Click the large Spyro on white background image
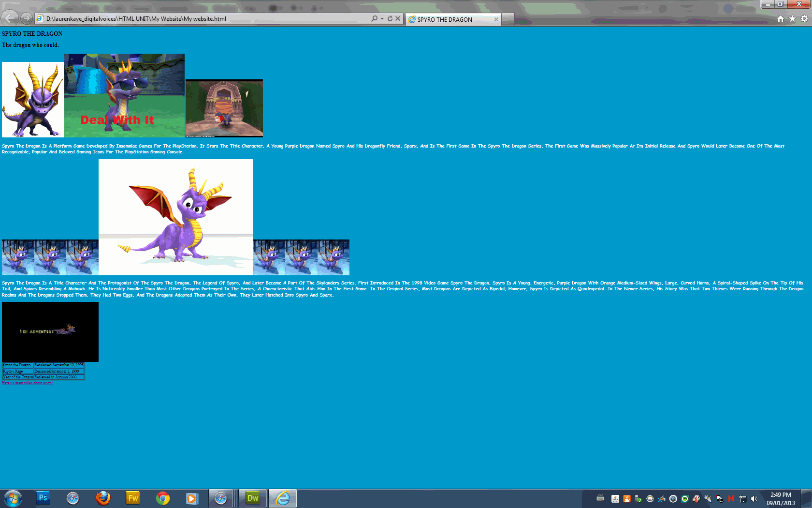Image resolution: width=812 pixels, height=508 pixels. coord(176,217)
